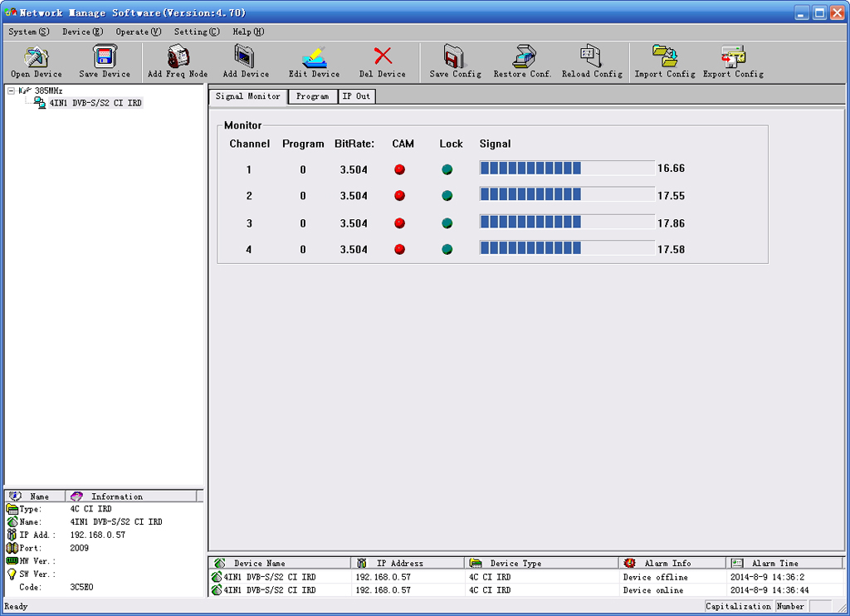Click the device icon beside 4IN1 DVB-S/S2 tree node
This screenshot has height=616, width=850.
tap(40, 103)
